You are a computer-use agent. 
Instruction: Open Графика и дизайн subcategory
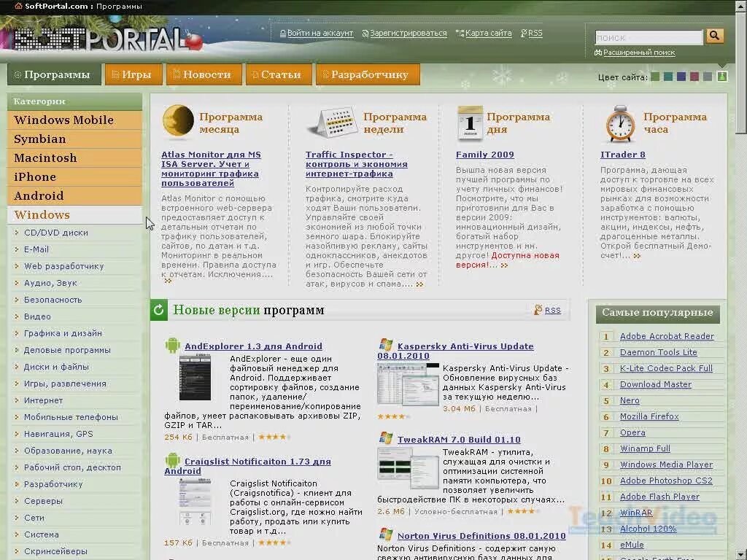[63, 333]
